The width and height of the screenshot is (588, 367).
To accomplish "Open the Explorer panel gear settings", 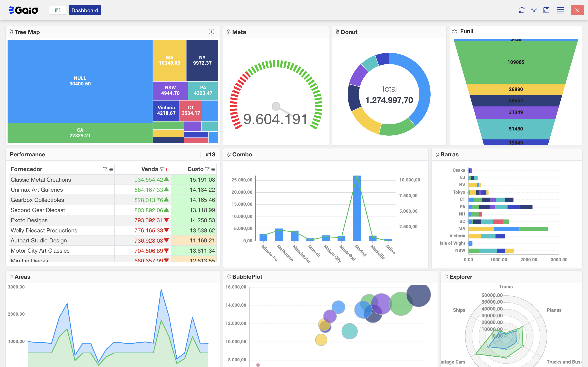I will tap(446, 277).
